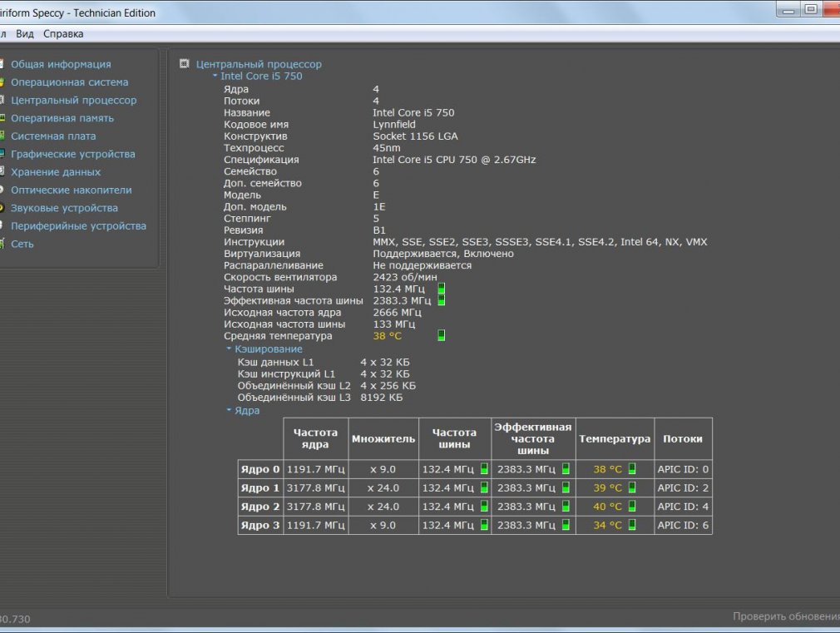Click the Ядро 1 multiplier x 24.0 cell

coord(383,487)
